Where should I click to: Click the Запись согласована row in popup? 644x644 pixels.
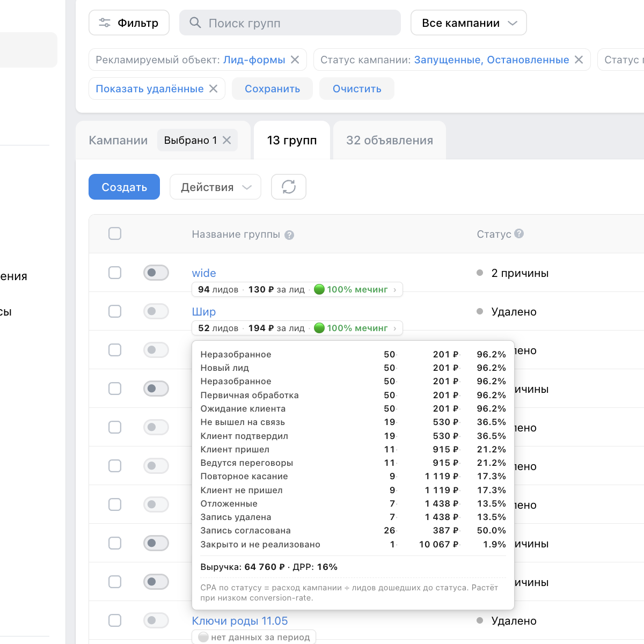tap(353, 530)
